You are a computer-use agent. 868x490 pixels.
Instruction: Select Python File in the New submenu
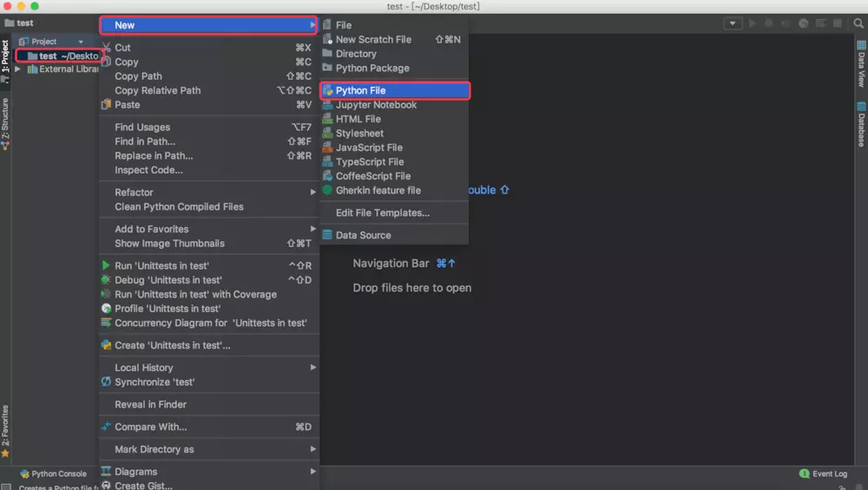(360, 90)
